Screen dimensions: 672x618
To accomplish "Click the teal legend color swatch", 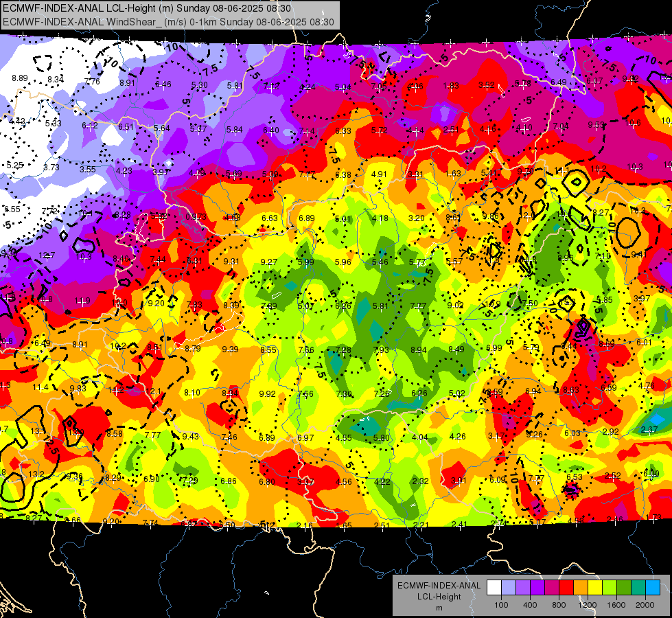I will pyautogui.click(x=638, y=588).
